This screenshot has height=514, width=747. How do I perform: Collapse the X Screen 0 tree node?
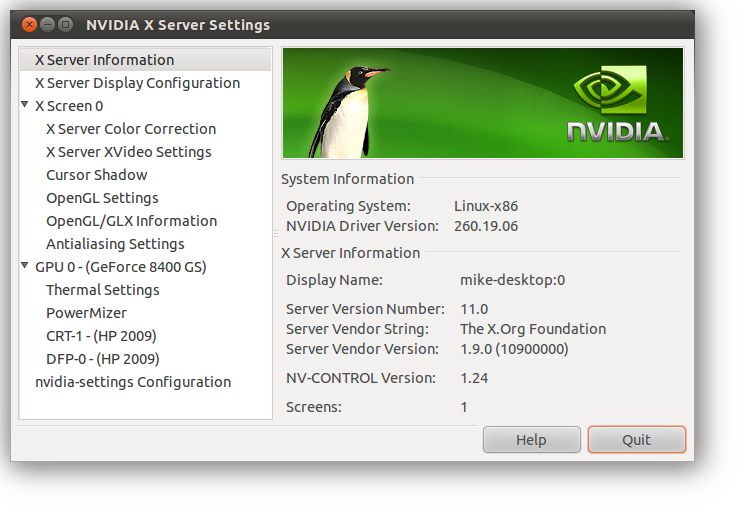click(x=25, y=105)
